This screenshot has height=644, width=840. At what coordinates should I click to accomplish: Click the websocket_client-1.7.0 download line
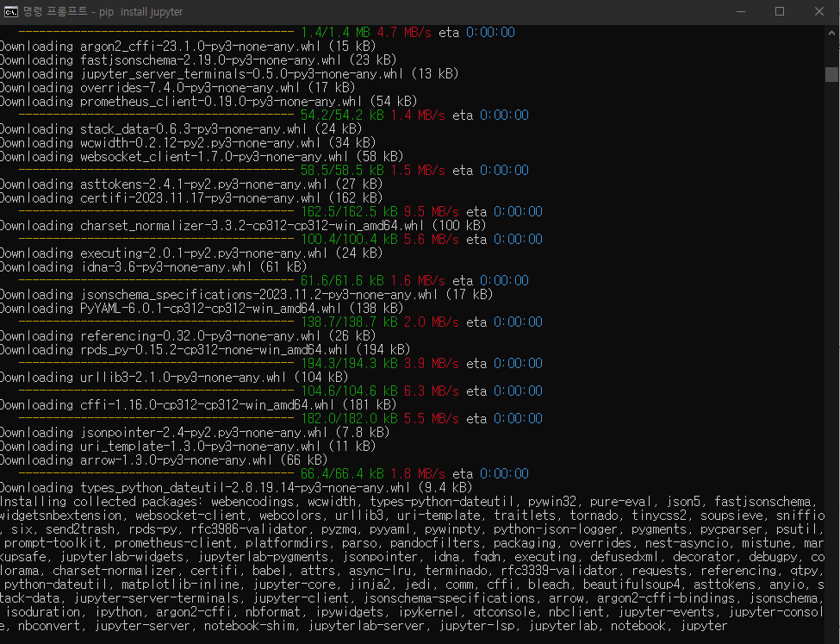[202, 157]
